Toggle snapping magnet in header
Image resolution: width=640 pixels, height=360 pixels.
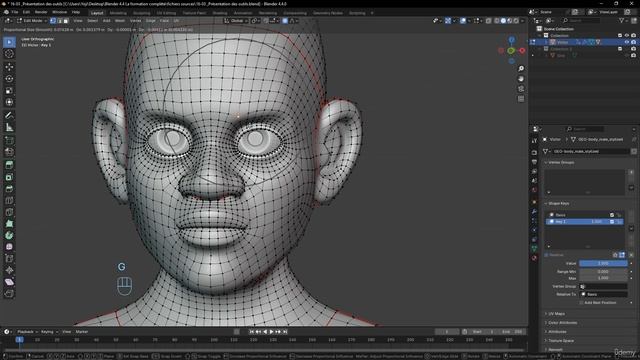point(266,20)
